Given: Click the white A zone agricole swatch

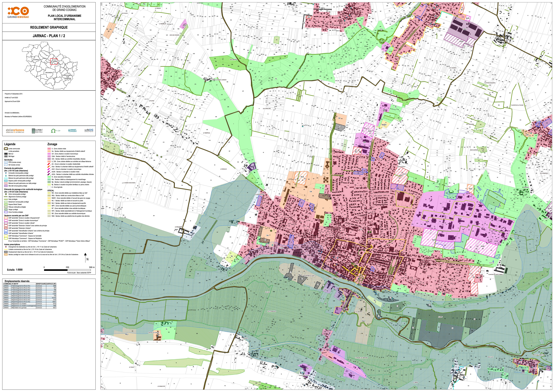Looking at the screenshot, I should [49, 187].
